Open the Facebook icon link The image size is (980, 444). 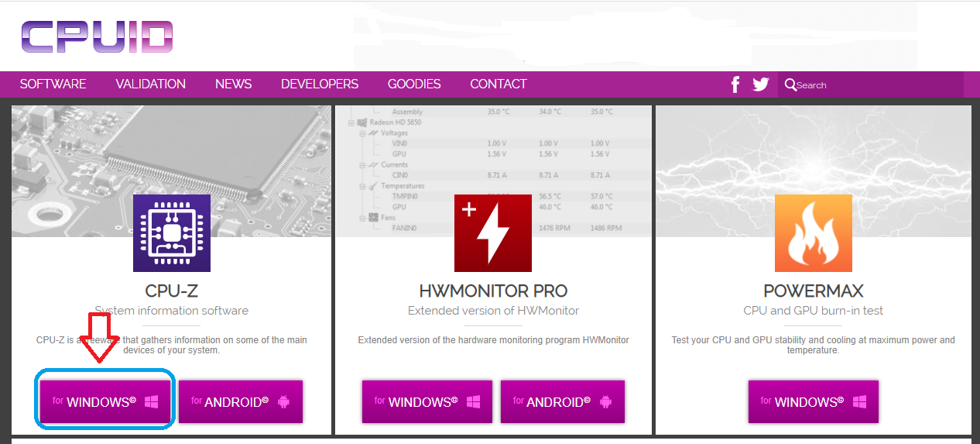point(735,84)
